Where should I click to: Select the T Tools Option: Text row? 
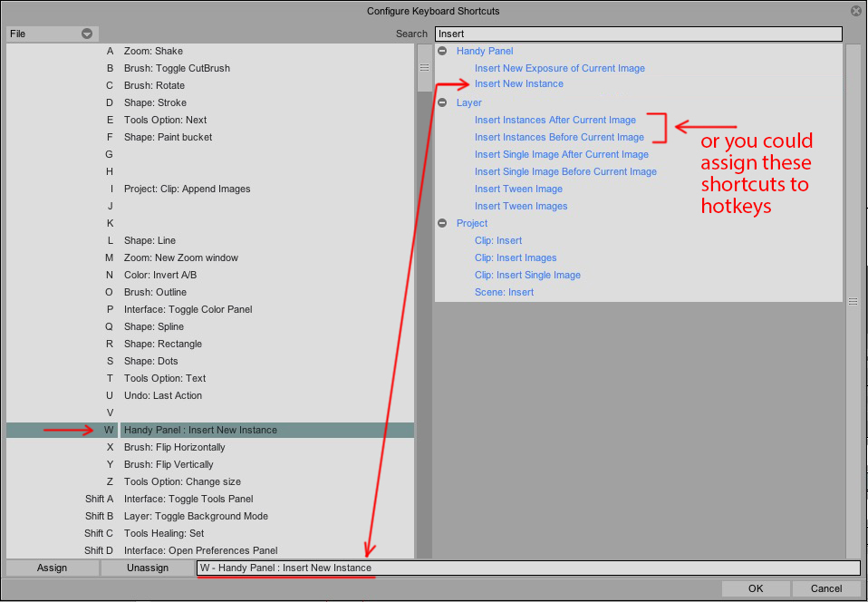tap(210, 378)
